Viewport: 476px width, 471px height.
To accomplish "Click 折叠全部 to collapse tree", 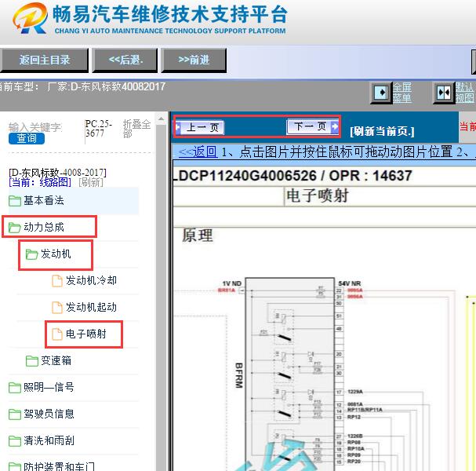I will tap(136, 129).
